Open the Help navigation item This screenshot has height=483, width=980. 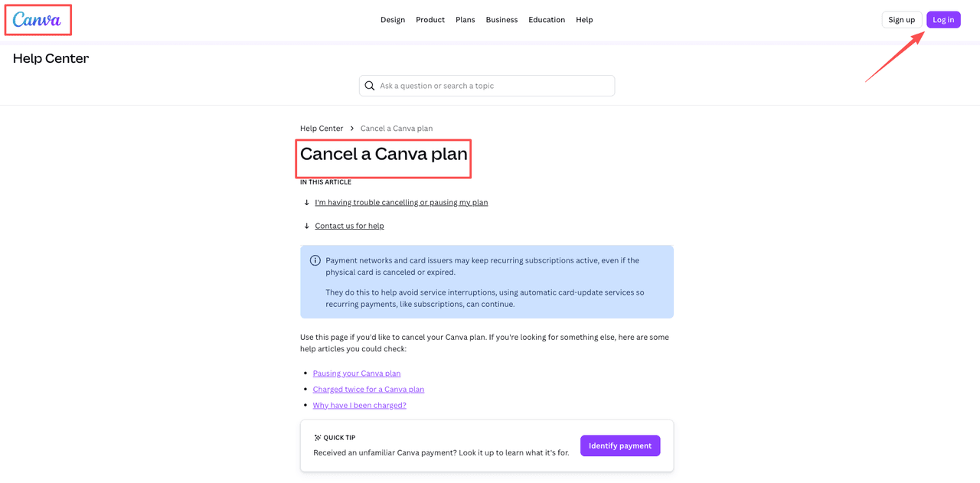[584, 19]
